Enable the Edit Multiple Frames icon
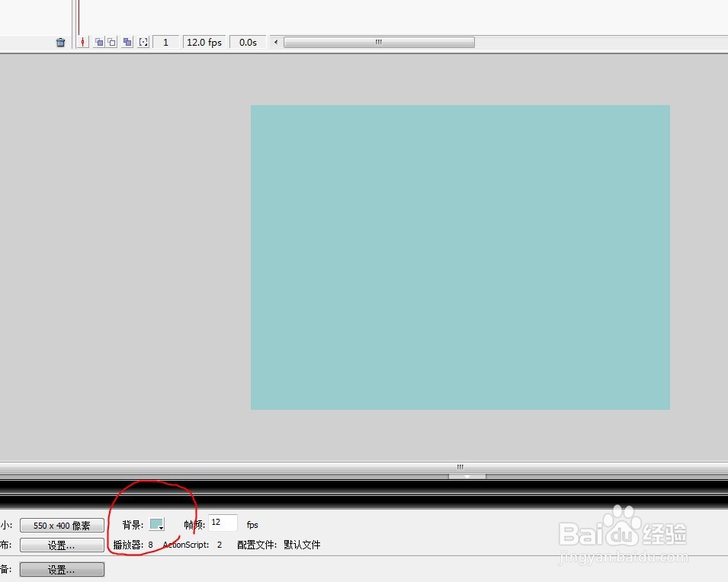This screenshot has height=582, width=728. point(127,42)
